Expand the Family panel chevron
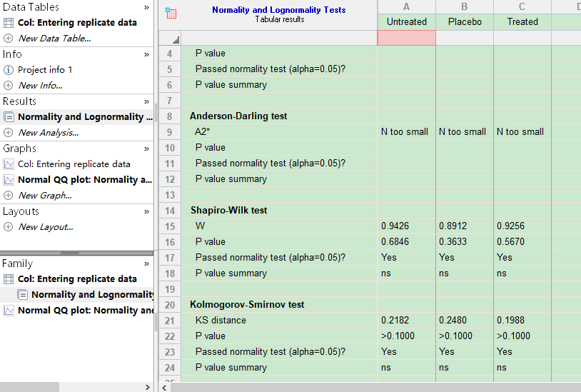Viewport: 581px width, 392px height. click(146, 263)
